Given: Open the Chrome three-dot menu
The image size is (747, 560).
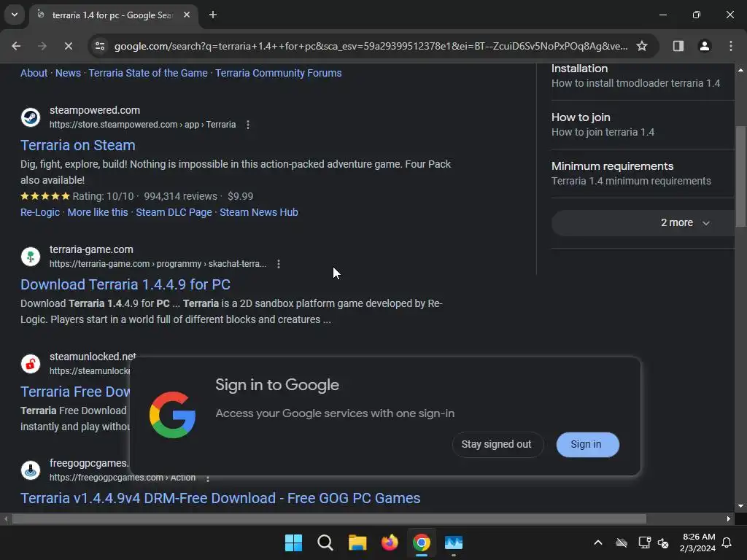Looking at the screenshot, I should pyautogui.click(x=731, y=46).
